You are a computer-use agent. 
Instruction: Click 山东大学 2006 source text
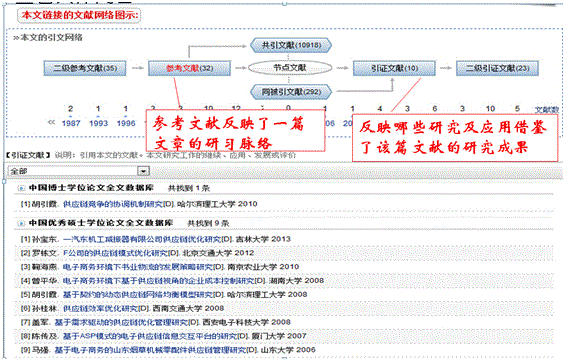coord(288,350)
